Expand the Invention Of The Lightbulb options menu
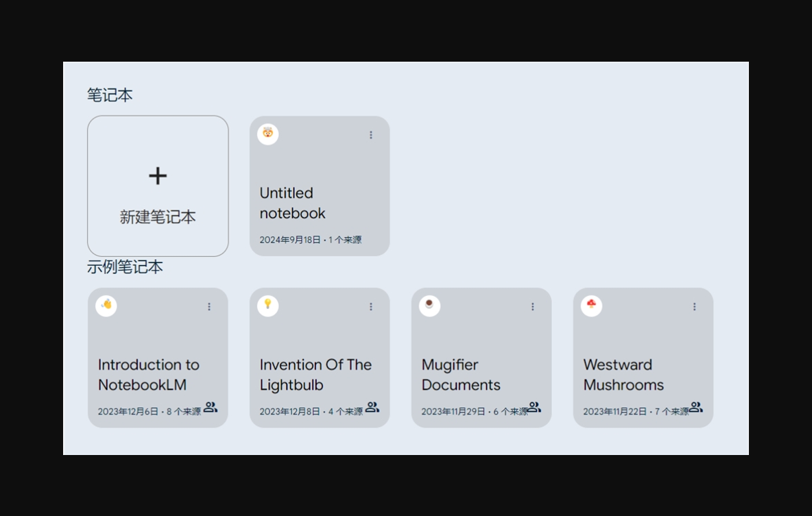 tap(371, 307)
